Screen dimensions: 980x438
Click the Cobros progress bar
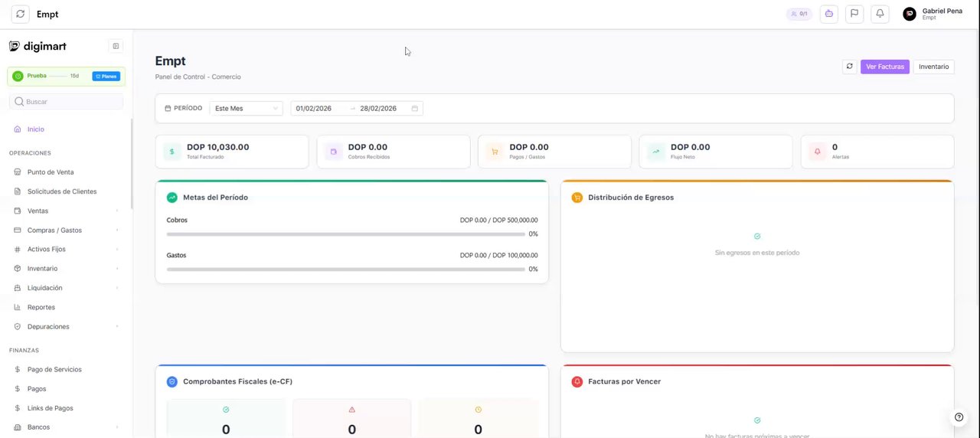coord(345,234)
